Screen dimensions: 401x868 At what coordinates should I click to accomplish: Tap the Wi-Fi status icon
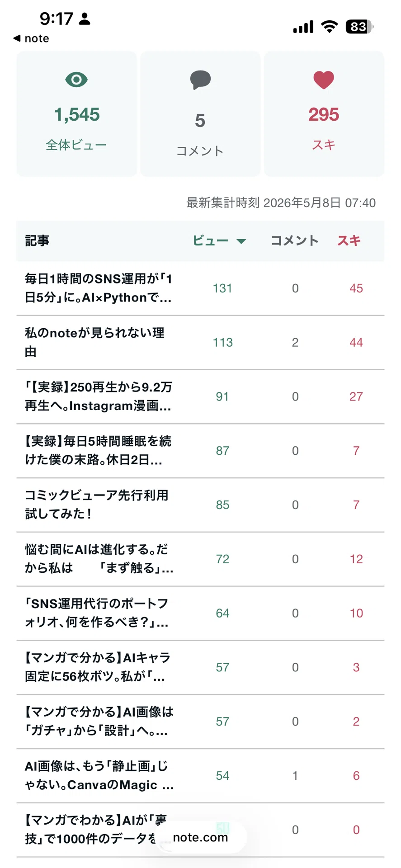coord(330,27)
